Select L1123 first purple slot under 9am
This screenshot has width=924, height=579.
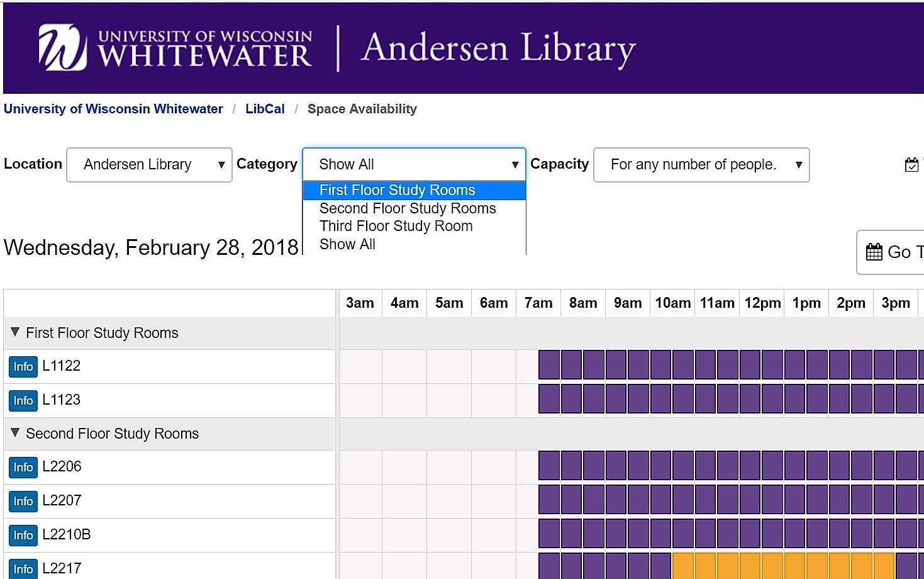click(x=616, y=399)
